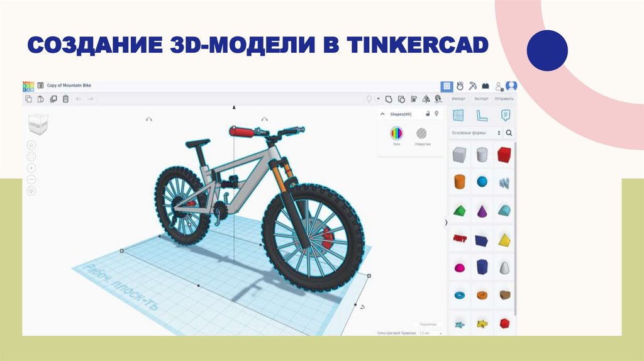This screenshot has width=644, height=361.
Task: Click the invite people icon
Action: pos(499,86)
